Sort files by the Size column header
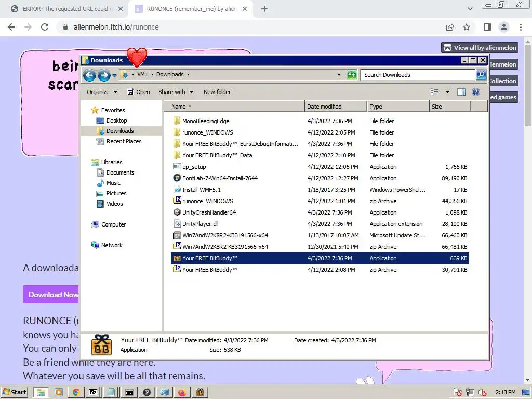The width and height of the screenshot is (532, 399). (x=450, y=107)
